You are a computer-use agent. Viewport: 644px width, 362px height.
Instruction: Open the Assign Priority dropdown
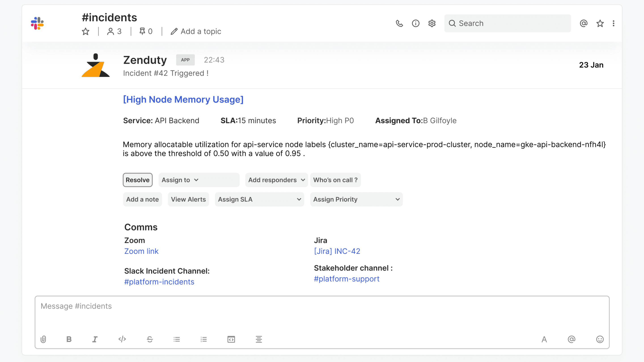(x=356, y=199)
